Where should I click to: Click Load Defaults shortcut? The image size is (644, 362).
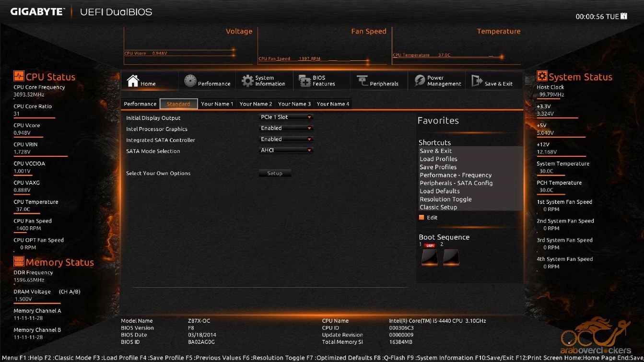click(439, 191)
